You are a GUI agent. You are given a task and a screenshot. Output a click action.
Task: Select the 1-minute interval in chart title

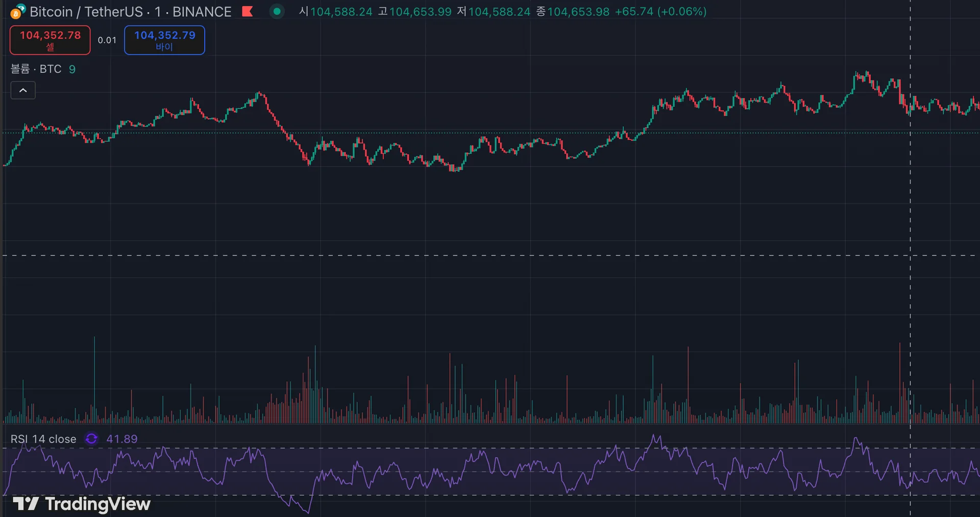pyautogui.click(x=158, y=11)
